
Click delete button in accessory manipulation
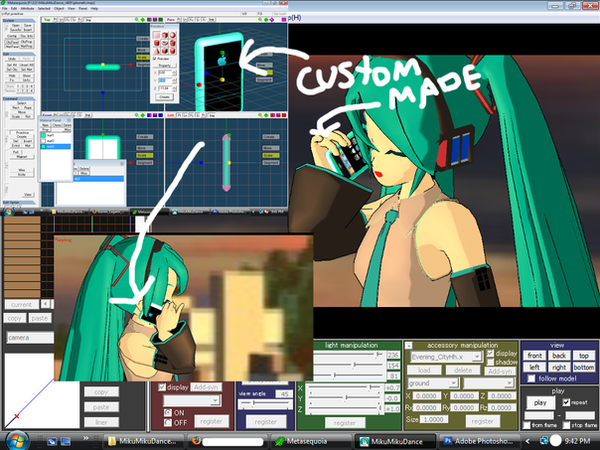pos(463,370)
